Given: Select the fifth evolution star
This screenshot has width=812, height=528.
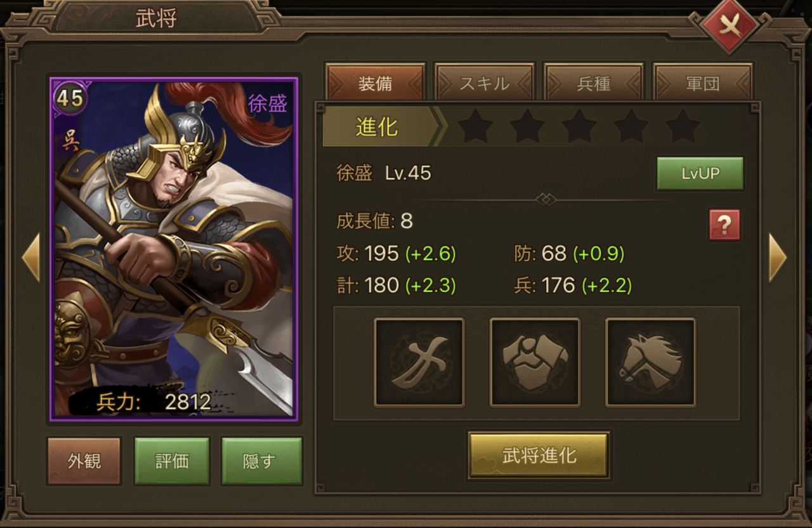Looking at the screenshot, I should pos(683,126).
